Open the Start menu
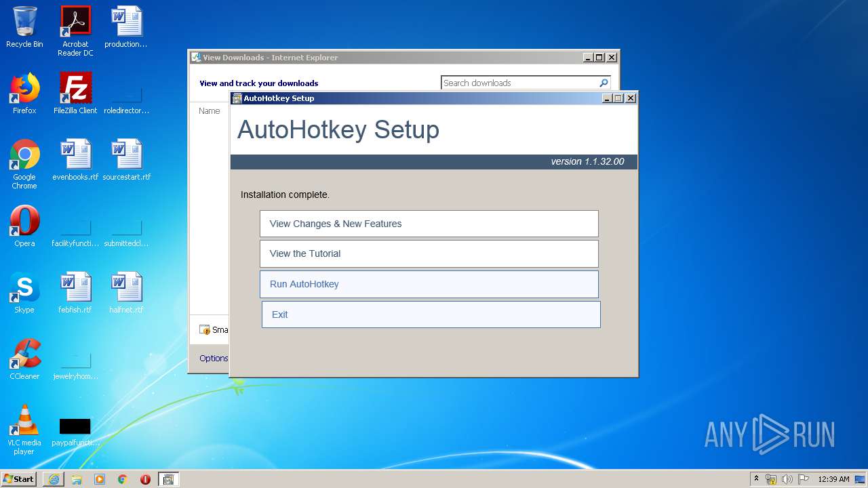 click(19, 479)
